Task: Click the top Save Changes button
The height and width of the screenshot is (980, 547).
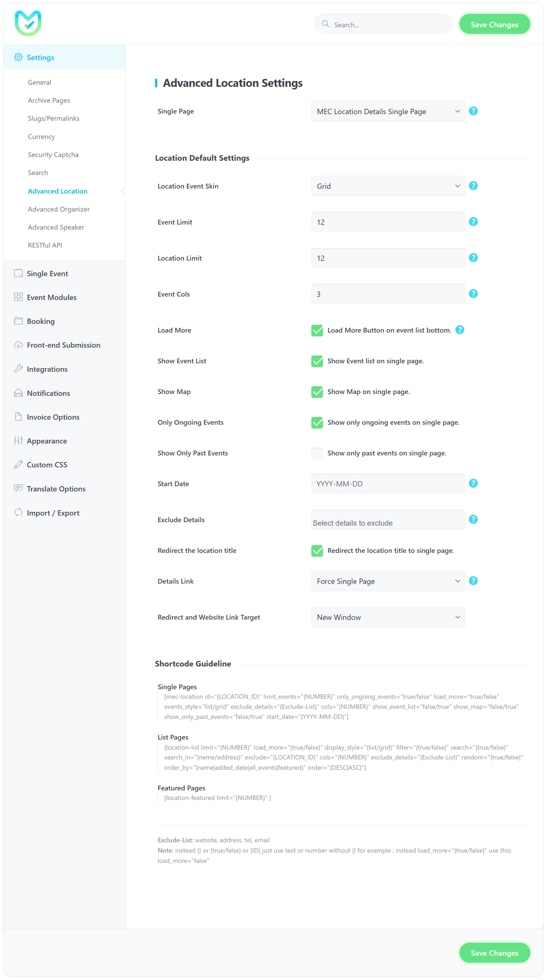Action: (494, 24)
